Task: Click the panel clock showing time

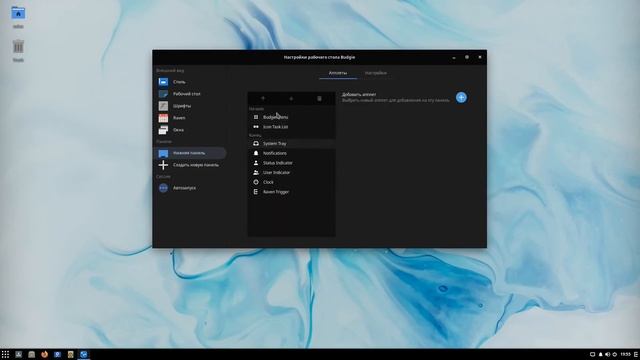Action: pos(625,354)
